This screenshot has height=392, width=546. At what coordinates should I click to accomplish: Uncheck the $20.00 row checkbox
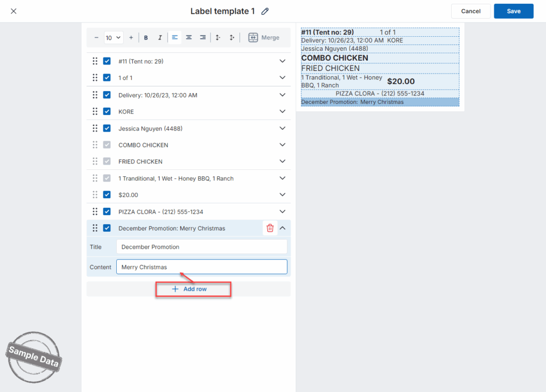(x=107, y=195)
